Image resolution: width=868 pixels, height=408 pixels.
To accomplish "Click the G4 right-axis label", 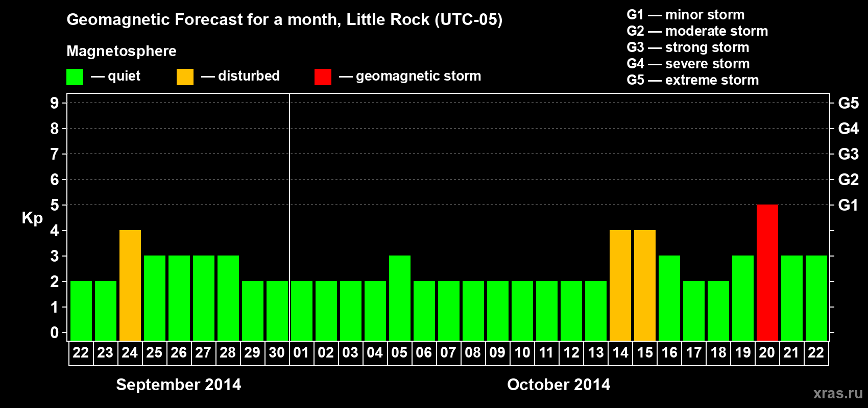I will pos(848,129).
